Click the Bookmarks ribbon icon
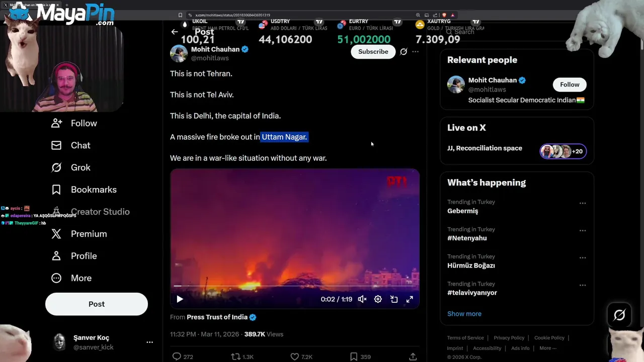 56,190
